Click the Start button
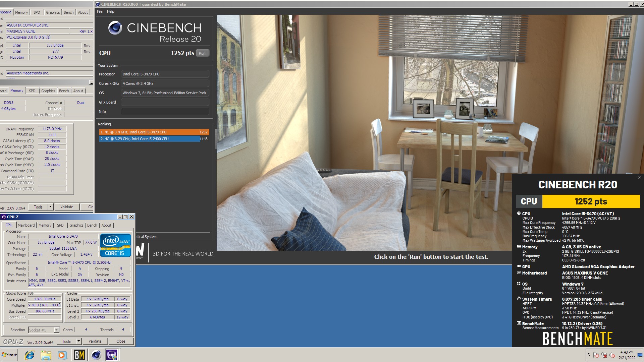 click(x=9, y=355)
